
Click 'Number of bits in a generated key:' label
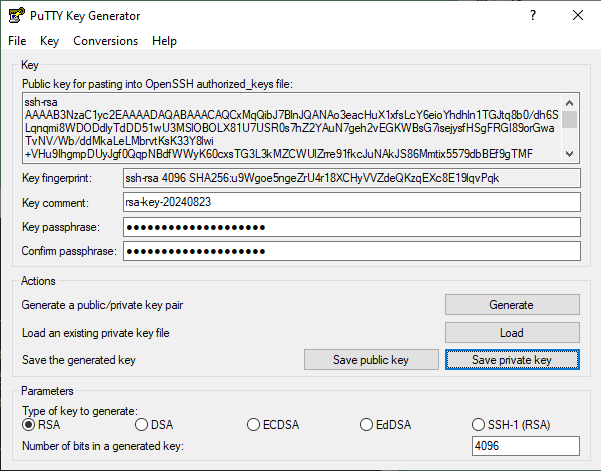[103, 446]
